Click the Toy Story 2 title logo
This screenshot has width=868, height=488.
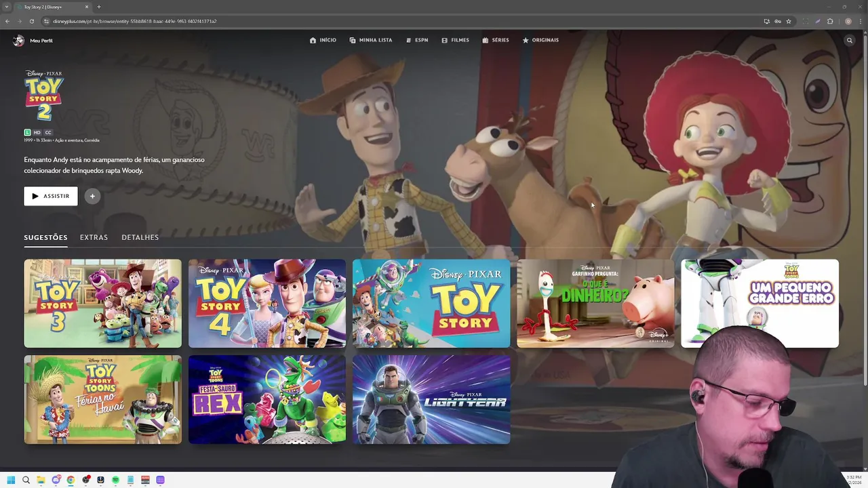pyautogui.click(x=44, y=96)
